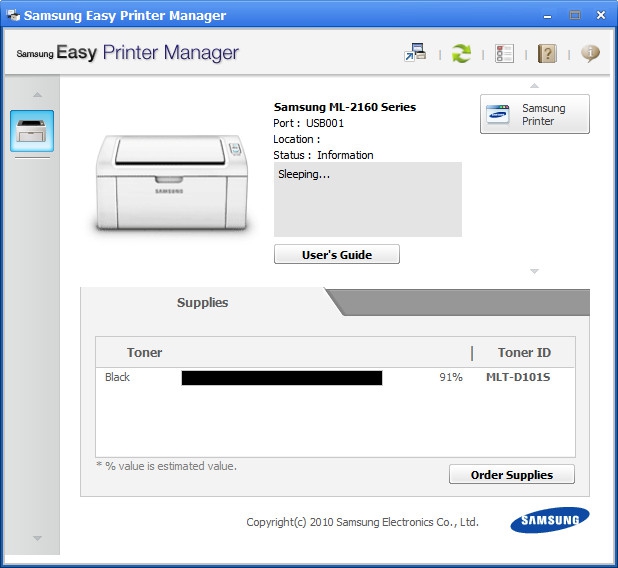The width and height of the screenshot is (618, 568).
Task: Open the switch to advanced mode icon
Action: [415, 53]
